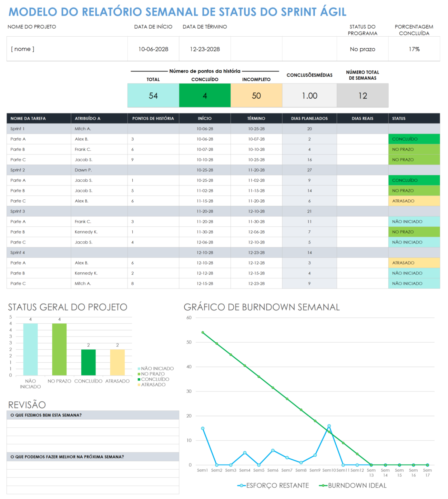Select the INCOMPLETO box showing 50
The image size is (448, 499).
(256, 95)
